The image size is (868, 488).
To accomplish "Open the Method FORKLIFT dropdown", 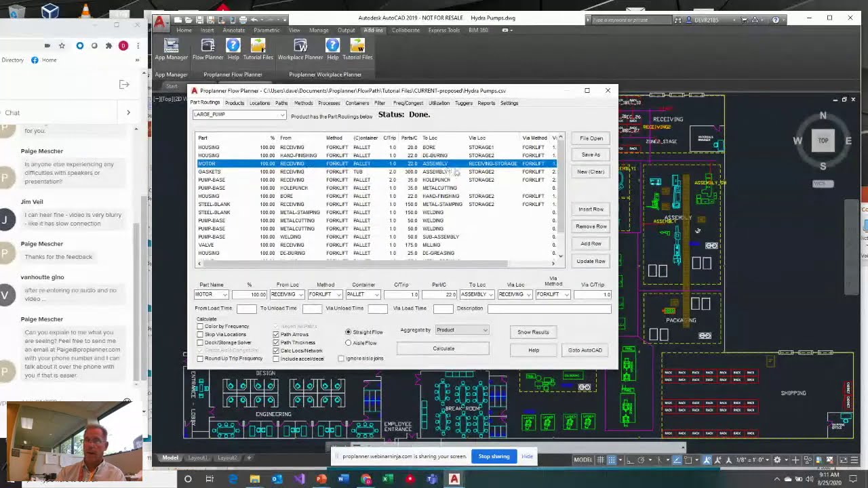I will coord(325,294).
